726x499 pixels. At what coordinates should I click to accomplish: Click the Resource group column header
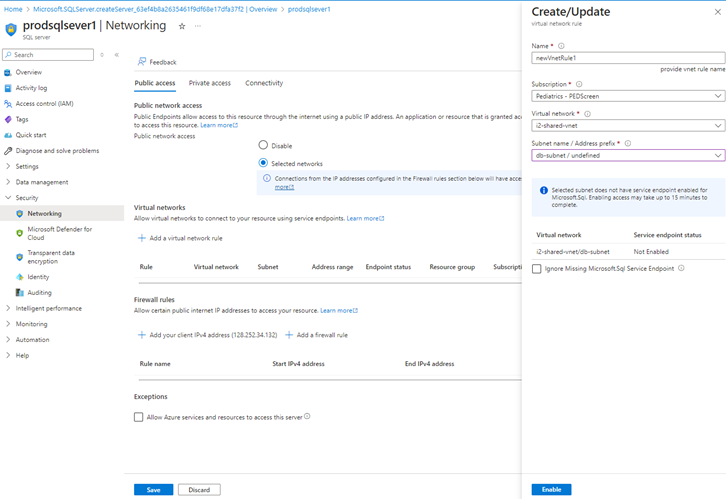tap(452, 267)
